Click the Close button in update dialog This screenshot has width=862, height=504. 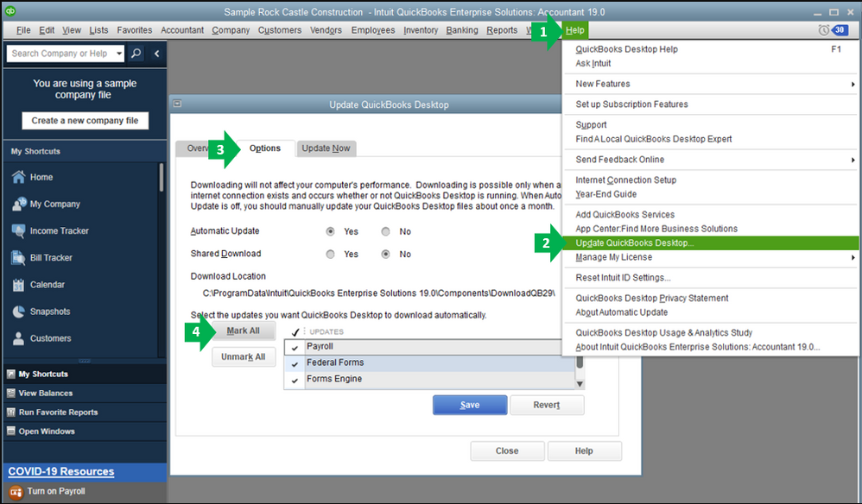pyautogui.click(x=507, y=450)
